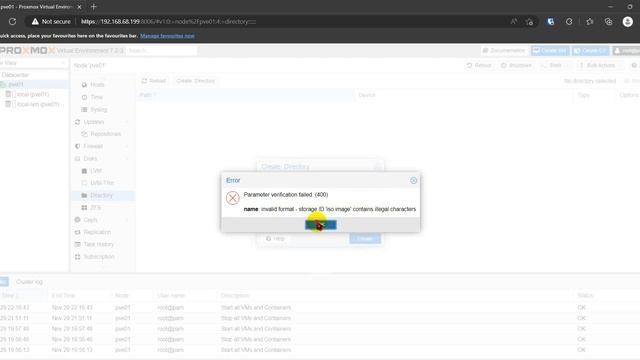Click the Create VM button
Screen dimensions: 640x360
tap(550, 51)
